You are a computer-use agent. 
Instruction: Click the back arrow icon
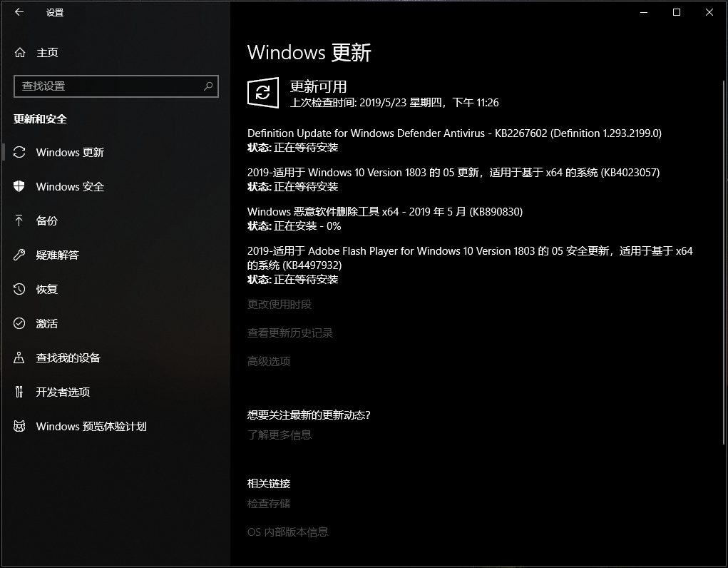click(19, 12)
